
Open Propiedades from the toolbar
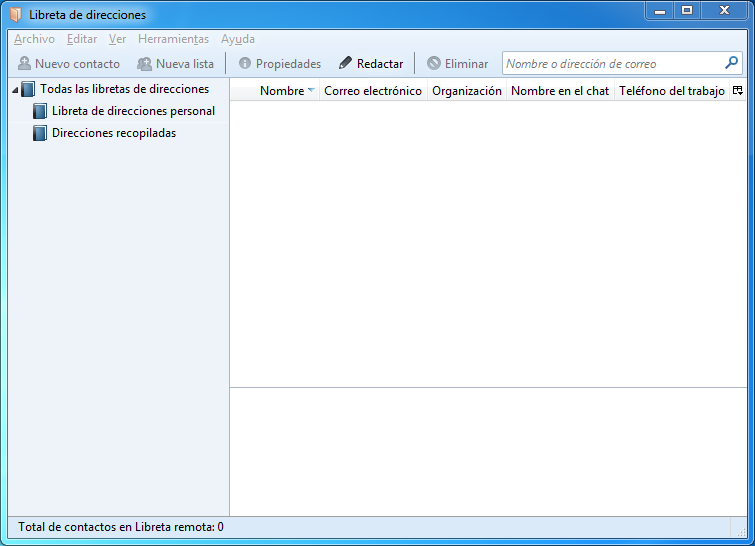pyautogui.click(x=280, y=64)
